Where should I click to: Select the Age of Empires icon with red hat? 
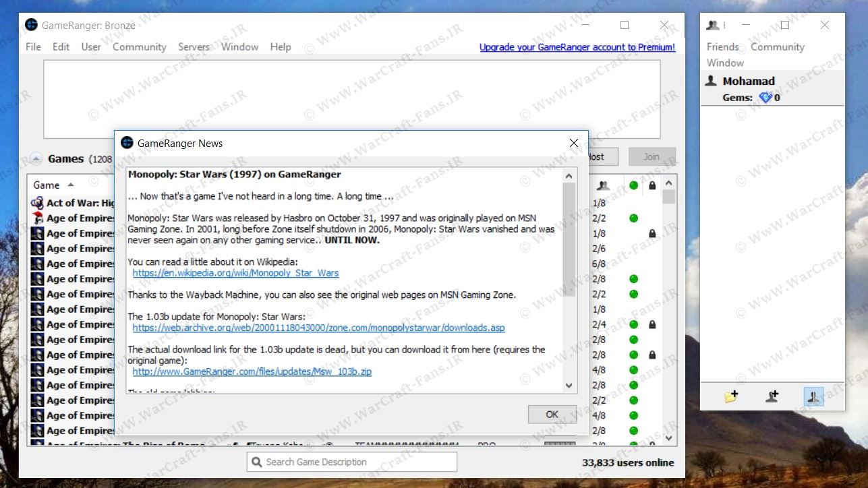click(x=37, y=218)
